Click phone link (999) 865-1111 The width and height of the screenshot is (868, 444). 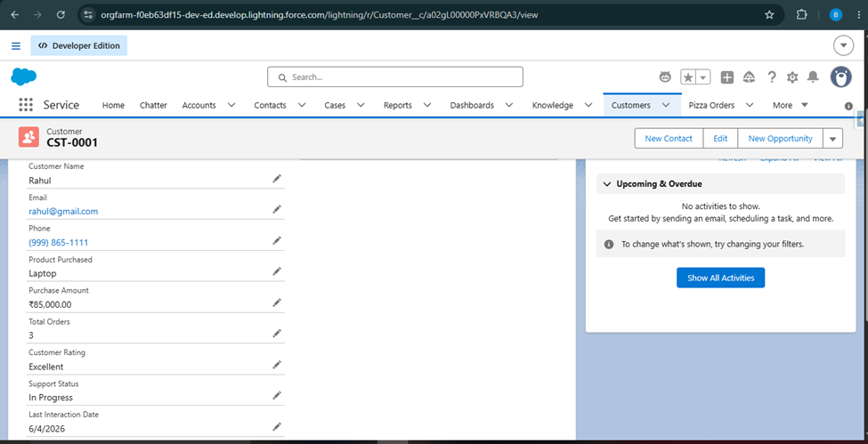58,242
